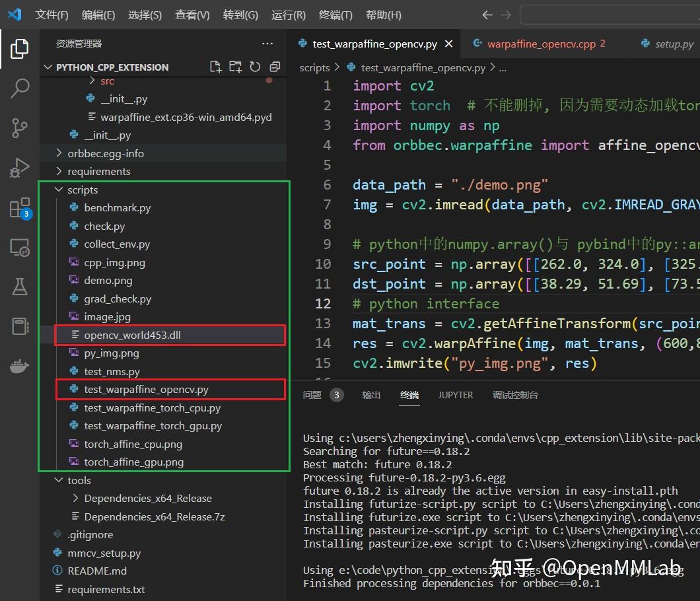The image size is (700, 601).
Task: Expand the orbbec.egg-info folder
Action: [106, 153]
